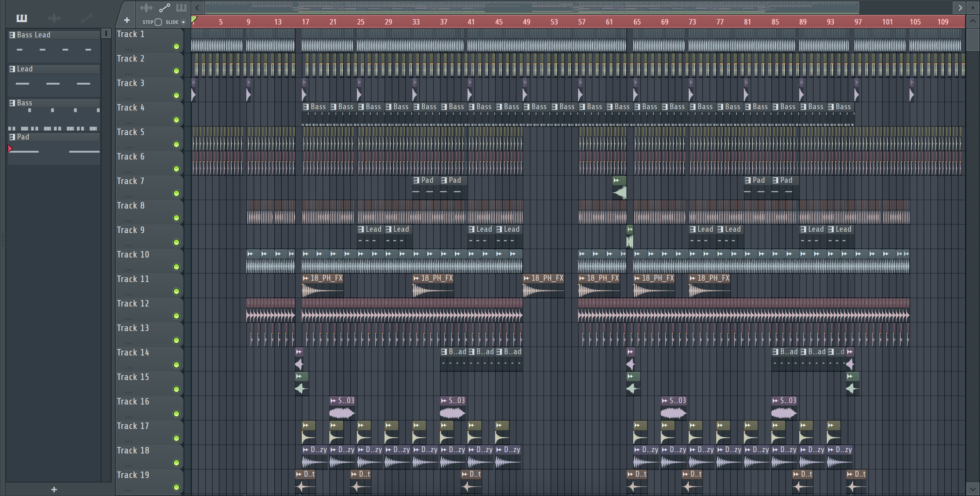
Task: Add a new pattern with the picker plus
Action: coord(54,489)
